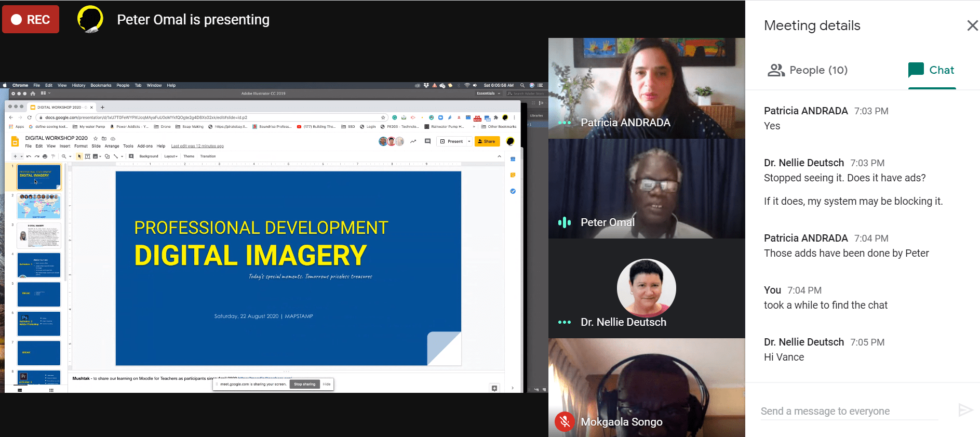Click Dr. Nellie Deutsch's profile picture tile

pos(647,288)
